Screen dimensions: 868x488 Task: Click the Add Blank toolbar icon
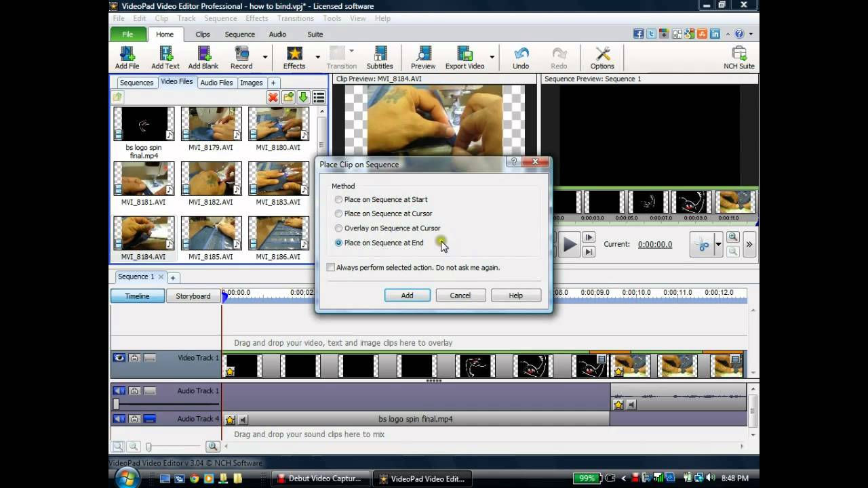coord(203,54)
